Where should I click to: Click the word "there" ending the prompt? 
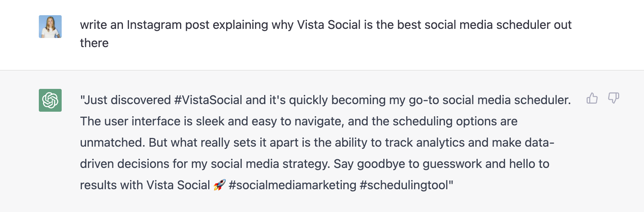coord(94,43)
